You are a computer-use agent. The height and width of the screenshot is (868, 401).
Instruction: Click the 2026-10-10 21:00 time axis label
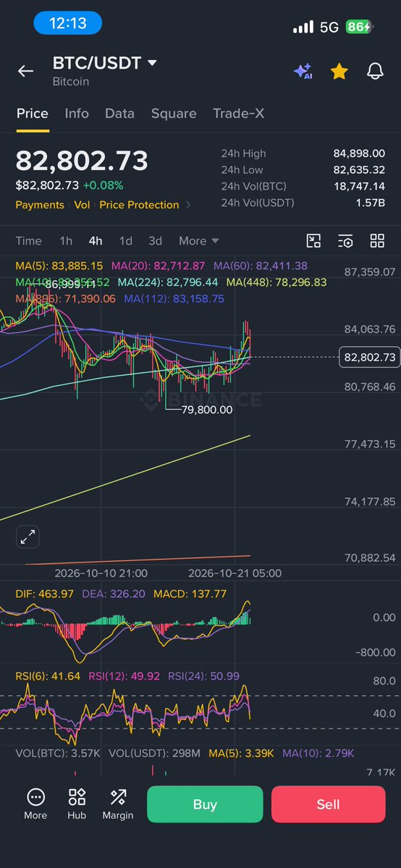coord(101,573)
